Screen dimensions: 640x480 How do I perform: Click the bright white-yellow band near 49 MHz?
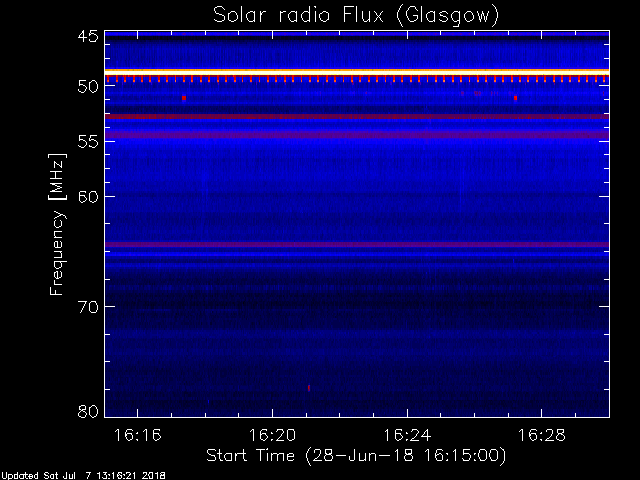(x=357, y=72)
